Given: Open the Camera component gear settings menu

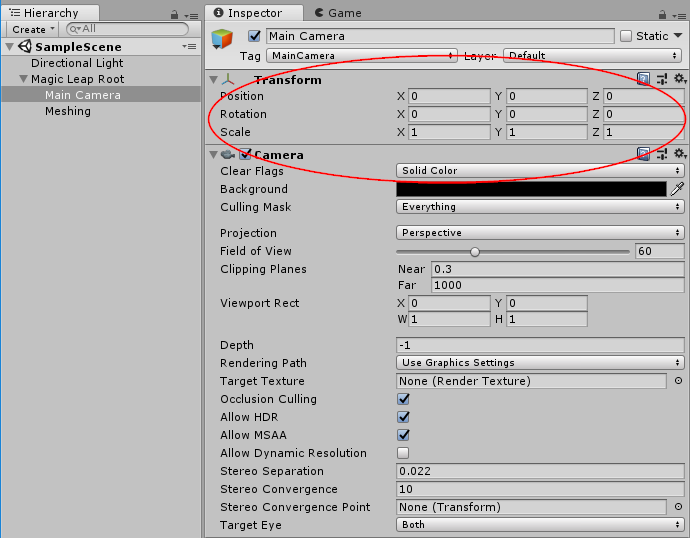Looking at the screenshot, I should click(679, 154).
